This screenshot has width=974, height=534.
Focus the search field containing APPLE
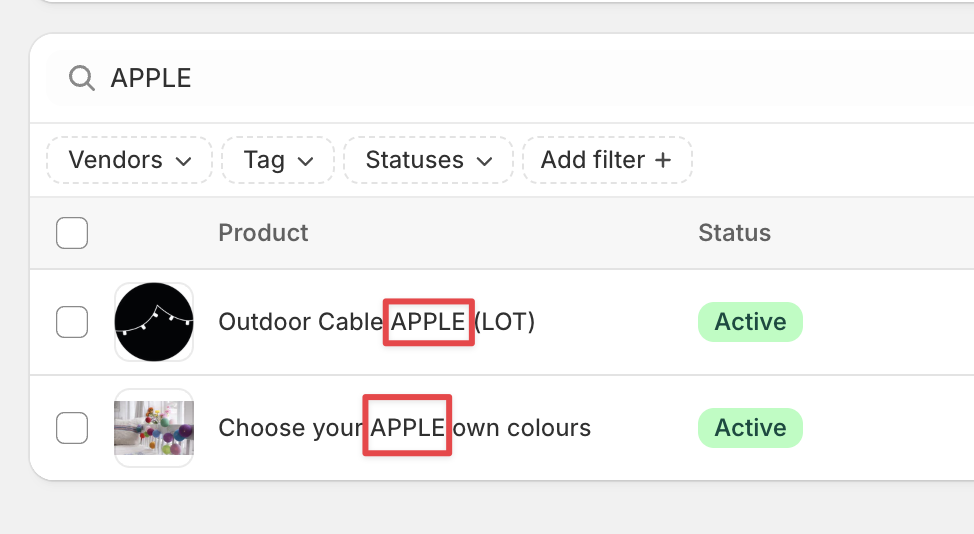pyautogui.click(x=500, y=78)
